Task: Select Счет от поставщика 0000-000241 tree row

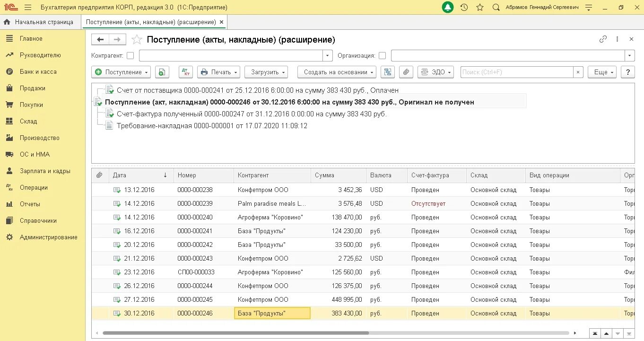Action: click(258, 90)
